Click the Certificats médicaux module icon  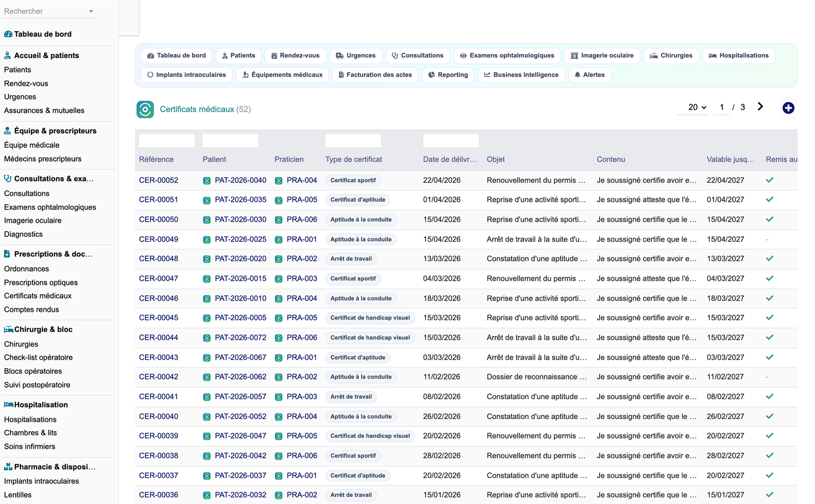tap(145, 109)
